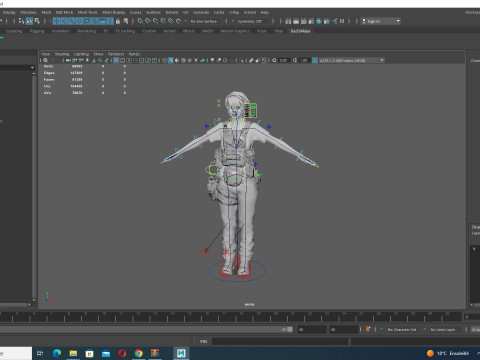Click the orange auto keyframe icon
The width and height of the screenshot is (480, 360).
point(368,329)
